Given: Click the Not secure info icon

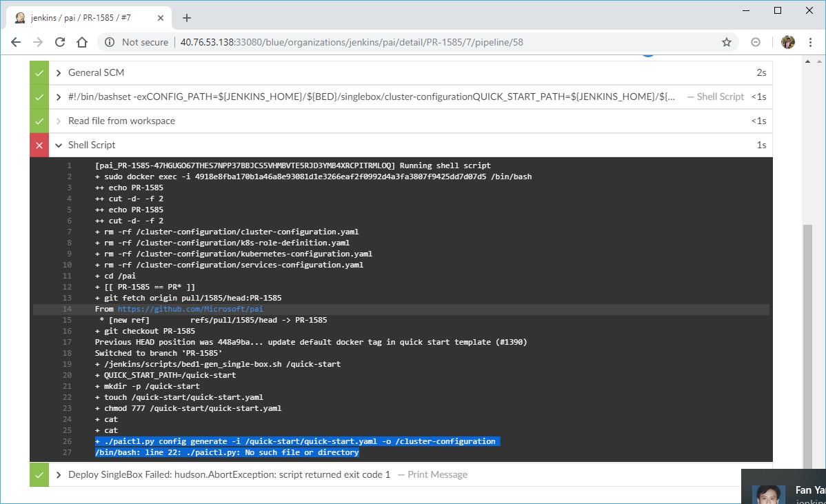Looking at the screenshot, I should coord(110,42).
